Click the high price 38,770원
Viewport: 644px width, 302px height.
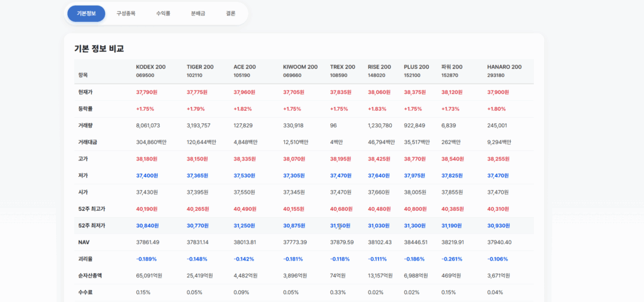click(x=415, y=159)
